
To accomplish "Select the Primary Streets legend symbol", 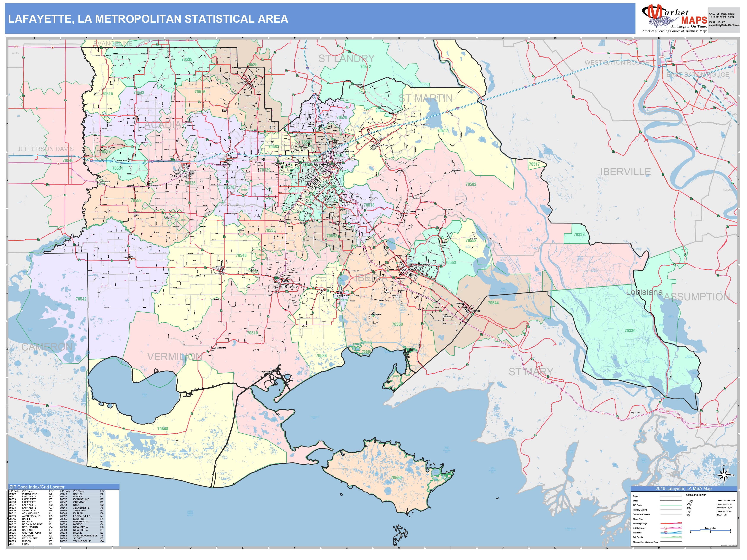I will pos(671,510).
